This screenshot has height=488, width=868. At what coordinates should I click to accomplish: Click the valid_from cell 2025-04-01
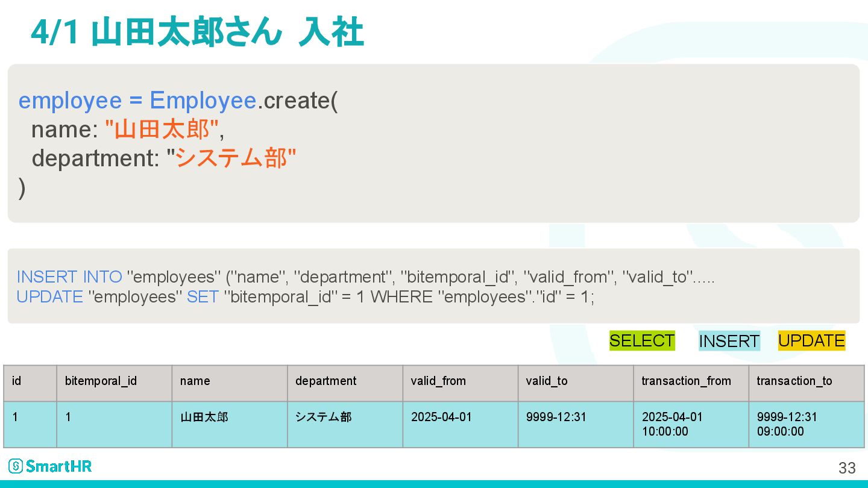point(461,425)
